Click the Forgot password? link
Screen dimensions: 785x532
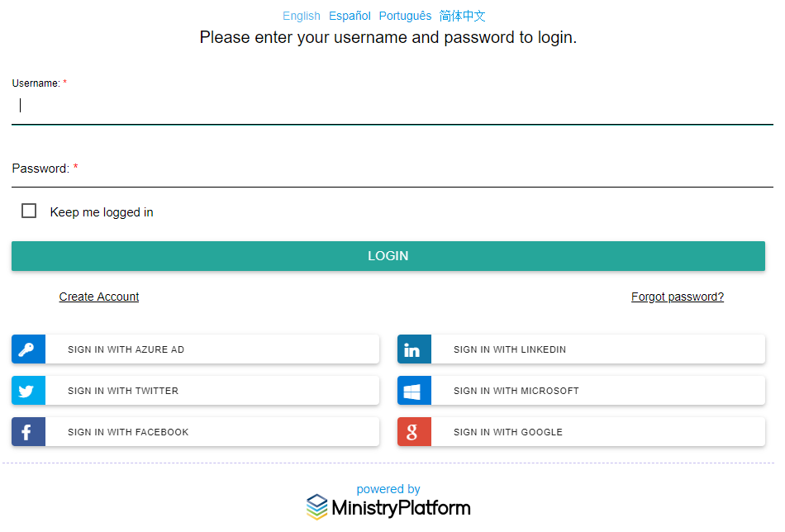[677, 297]
